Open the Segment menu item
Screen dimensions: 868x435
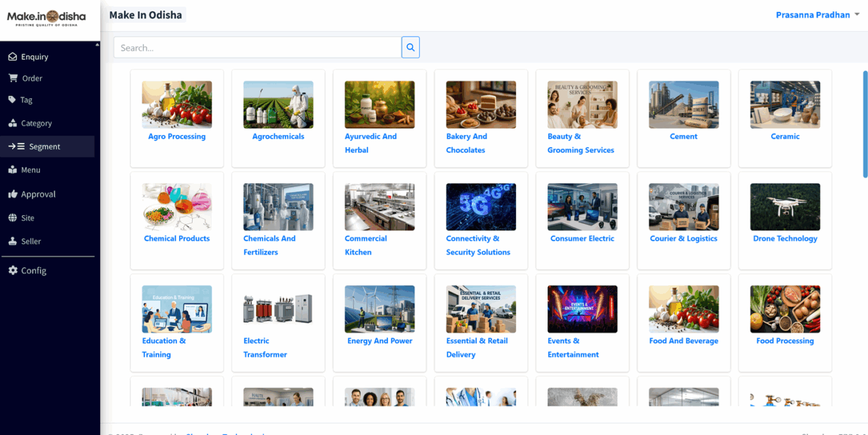[44, 146]
